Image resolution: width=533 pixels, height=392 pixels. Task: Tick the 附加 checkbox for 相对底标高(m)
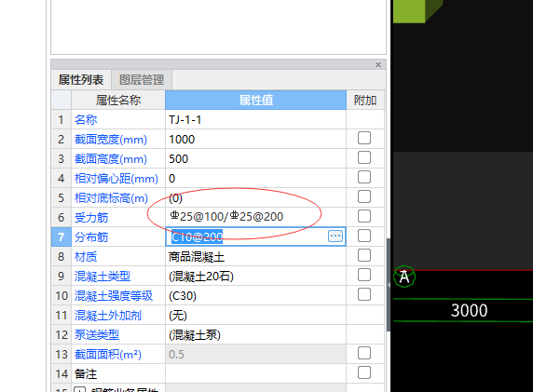[x=364, y=196]
